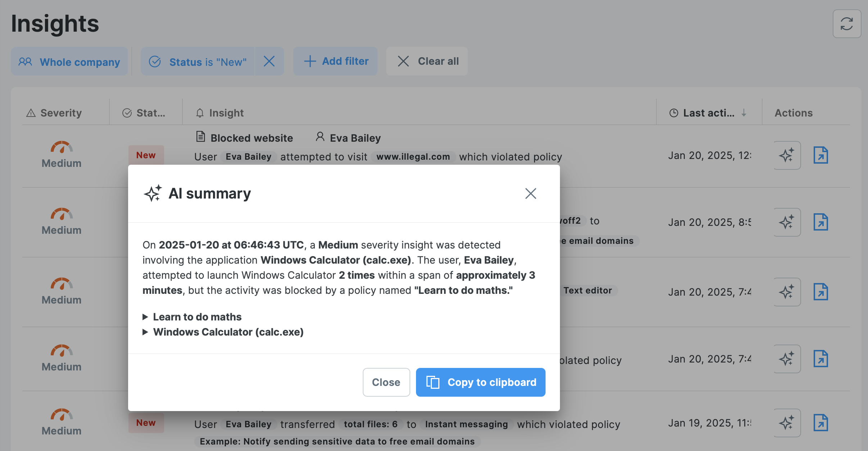Screen dimensions: 868x451
Task: Click www.illegal.com tag
Action: (413, 157)
